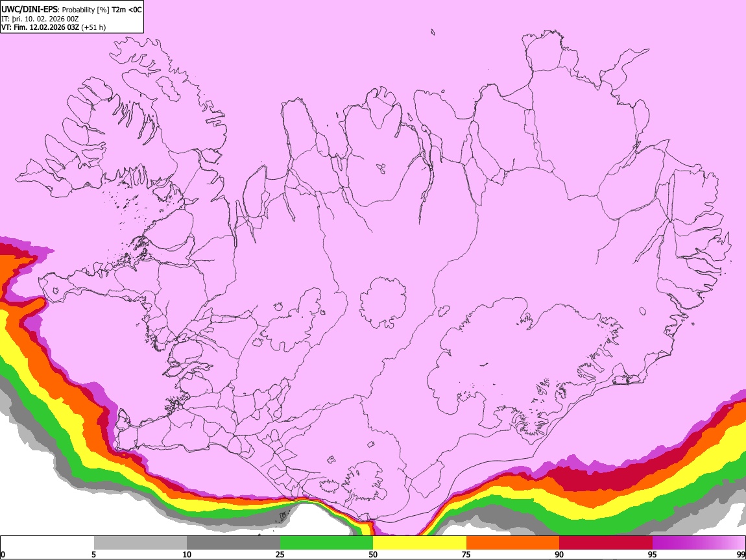The height and width of the screenshot is (560, 746).
Task: Click the orange 75-90 legend band
Action: [x=512, y=542]
